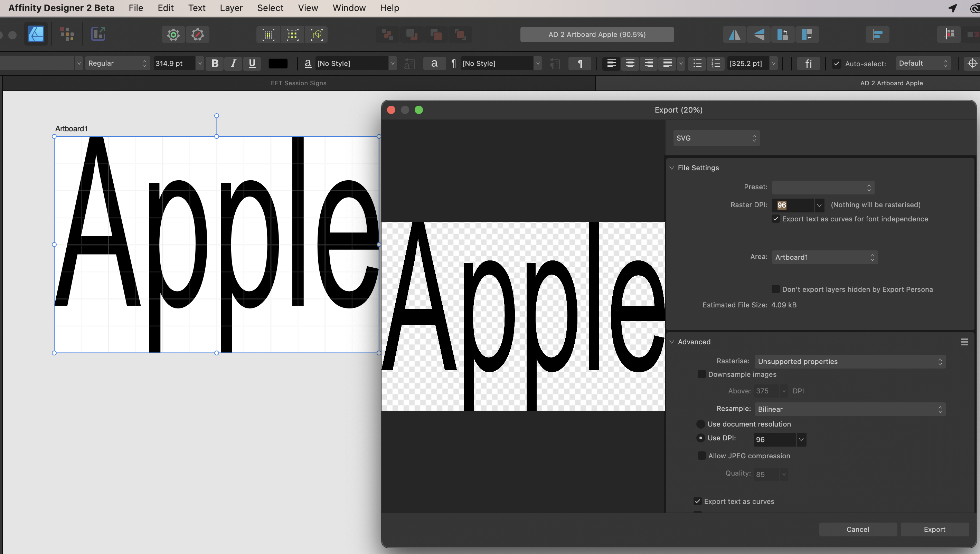Open the Preset dropdown

(x=823, y=187)
